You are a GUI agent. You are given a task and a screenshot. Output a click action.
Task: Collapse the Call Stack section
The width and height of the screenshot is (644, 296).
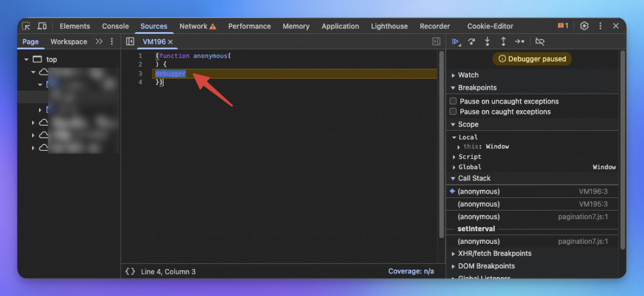click(x=453, y=178)
